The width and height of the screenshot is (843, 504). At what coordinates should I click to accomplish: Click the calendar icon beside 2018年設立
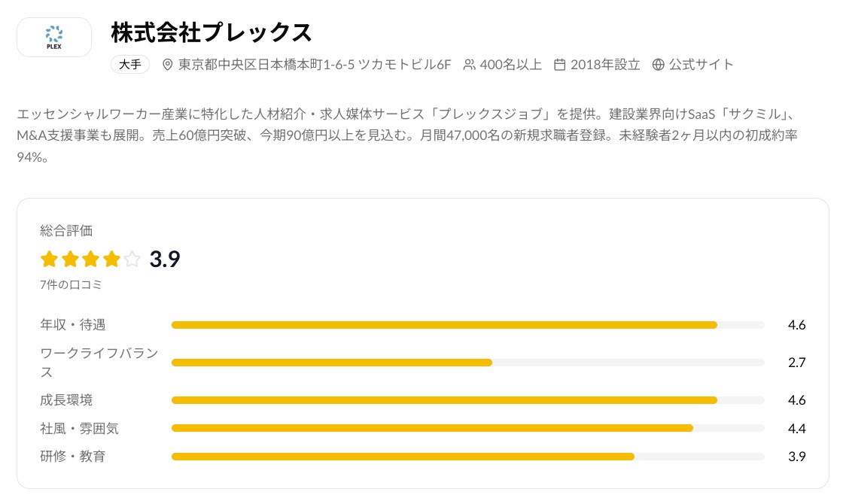click(558, 65)
